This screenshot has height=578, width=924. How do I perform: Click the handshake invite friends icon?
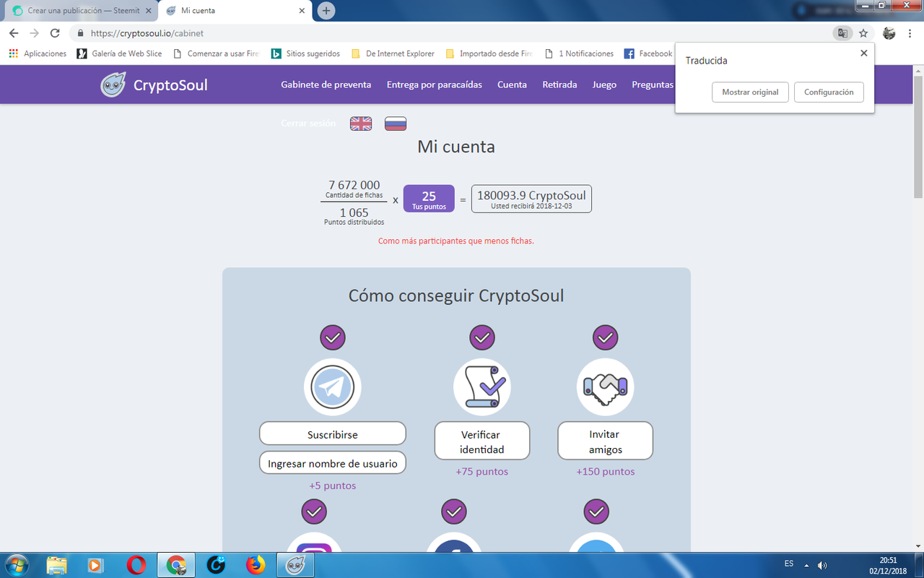pyautogui.click(x=606, y=387)
